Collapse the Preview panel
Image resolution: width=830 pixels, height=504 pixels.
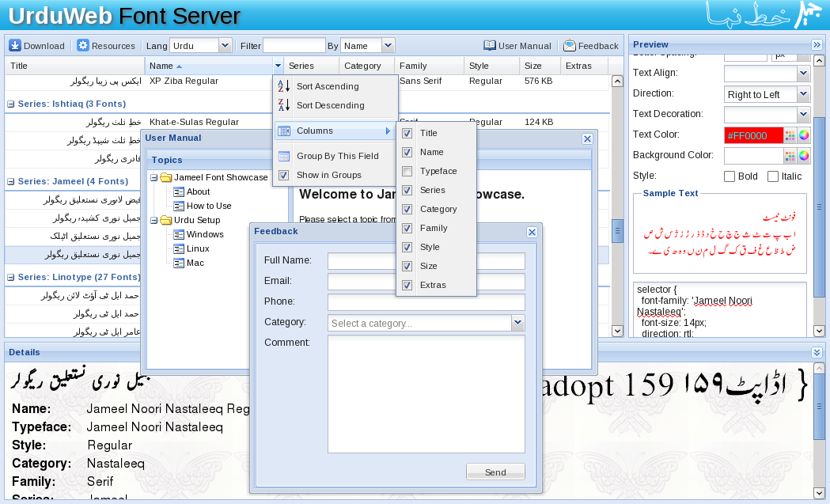[x=817, y=44]
